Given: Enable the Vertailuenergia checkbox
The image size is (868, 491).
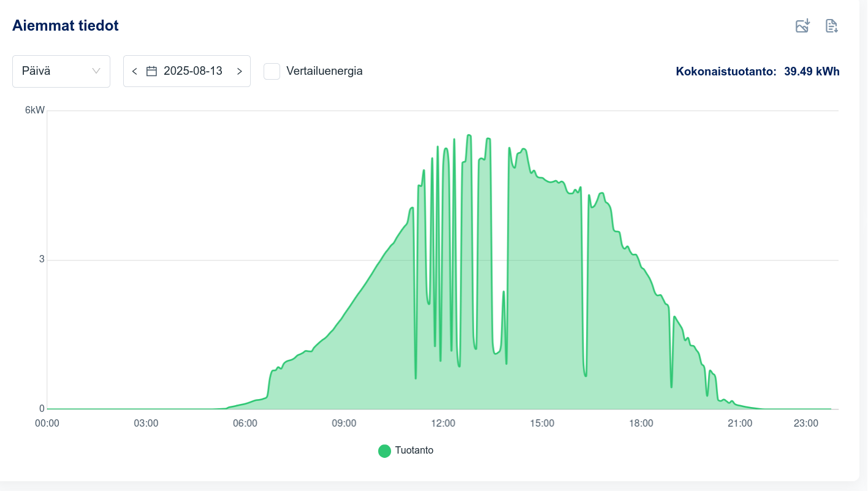Looking at the screenshot, I should (272, 71).
